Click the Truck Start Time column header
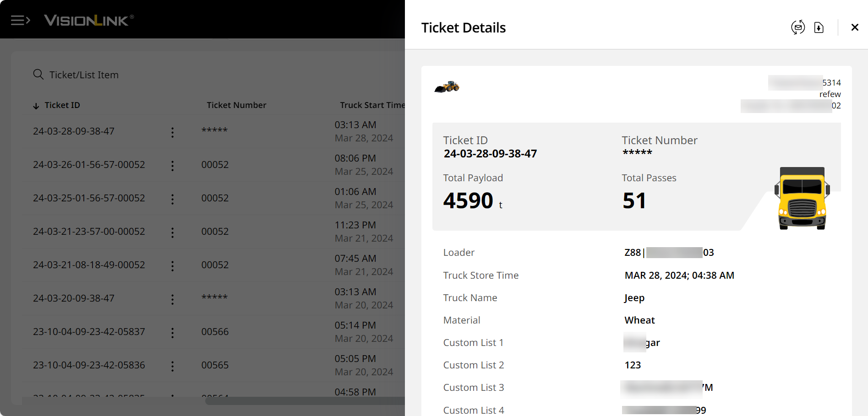Viewport: 868px width, 416px height. (372, 105)
